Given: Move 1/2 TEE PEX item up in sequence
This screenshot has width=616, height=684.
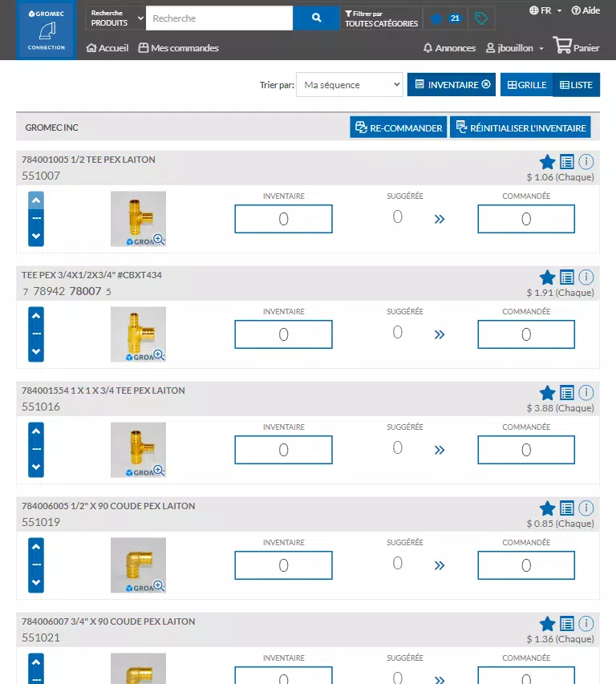Looking at the screenshot, I should click(36, 200).
